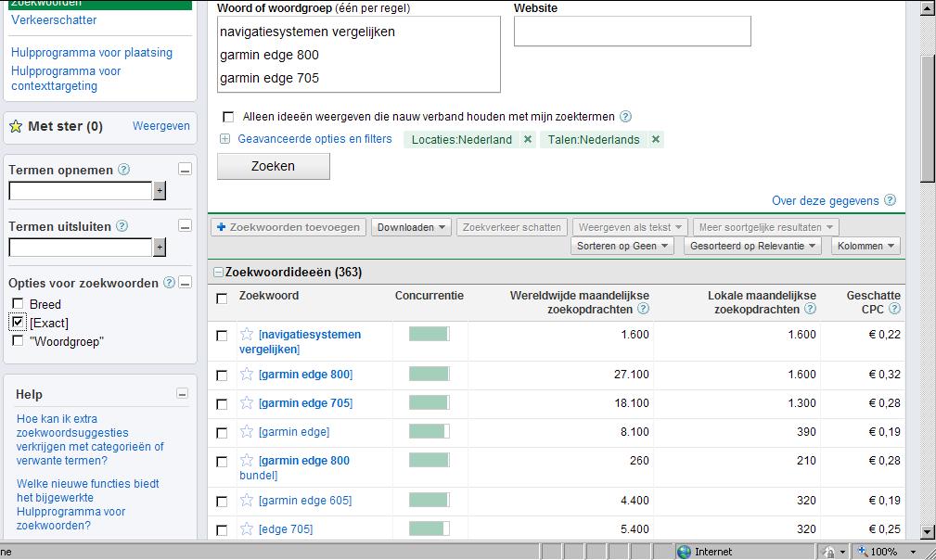
Task: Open the Weergeven als tekst dropdown
Action: click(x=630, y=227)
